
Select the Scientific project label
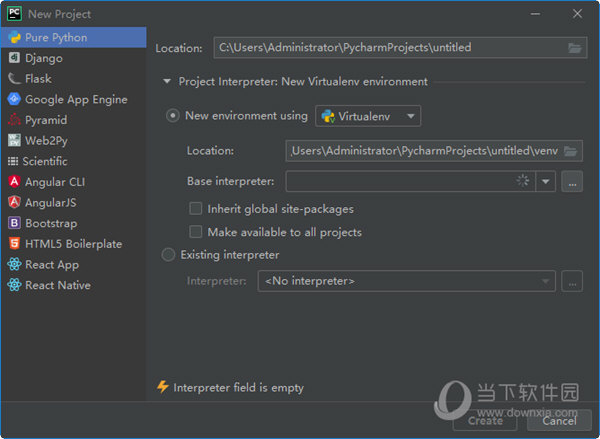[x=45, y=162]
